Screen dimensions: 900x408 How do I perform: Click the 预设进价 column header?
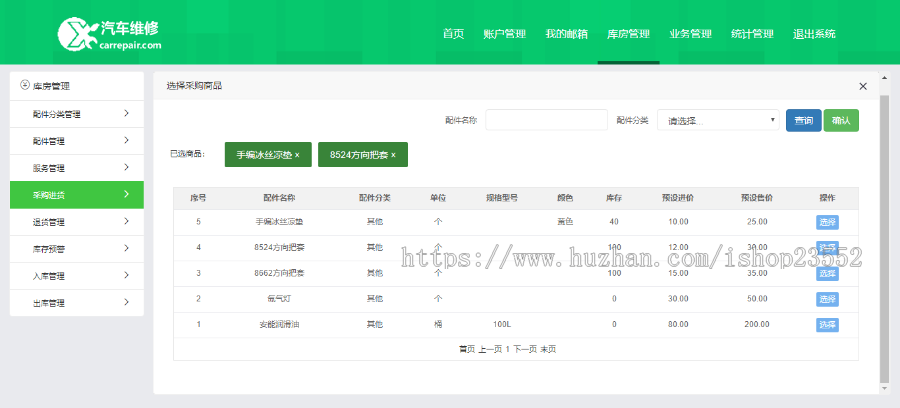(x=678, y=198)
